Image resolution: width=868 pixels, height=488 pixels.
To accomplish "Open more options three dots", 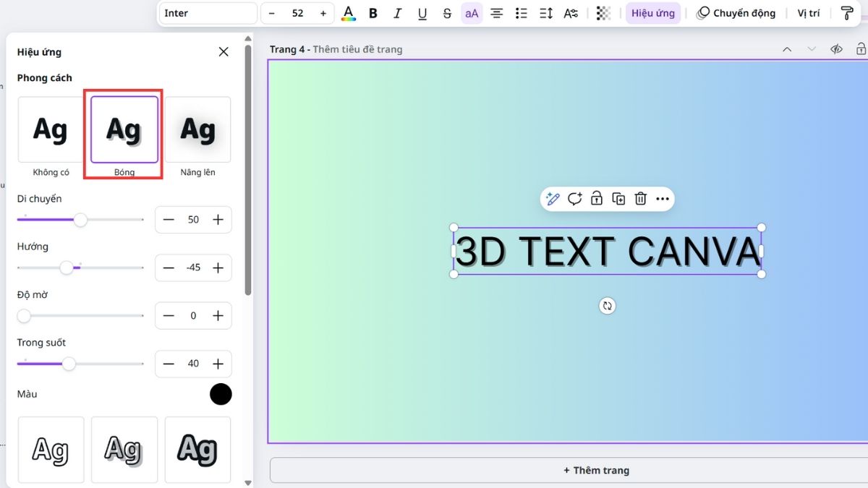I will (x=662, y=199).
